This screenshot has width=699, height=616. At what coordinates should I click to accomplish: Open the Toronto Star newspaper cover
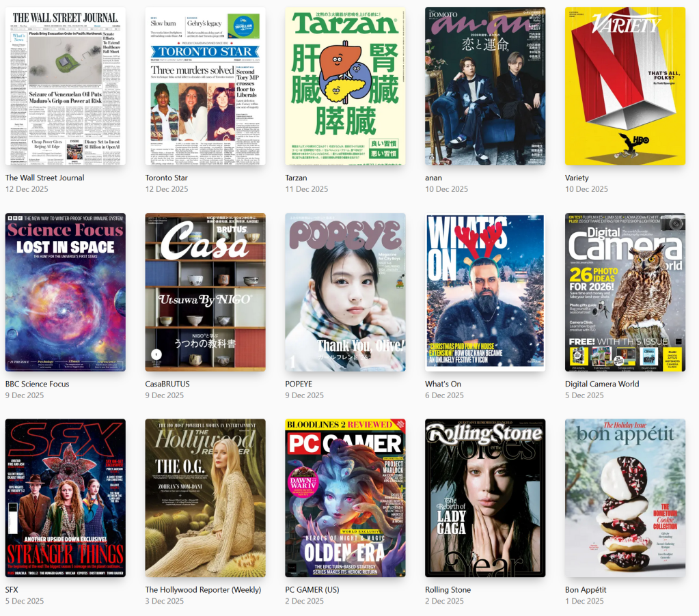205,86
